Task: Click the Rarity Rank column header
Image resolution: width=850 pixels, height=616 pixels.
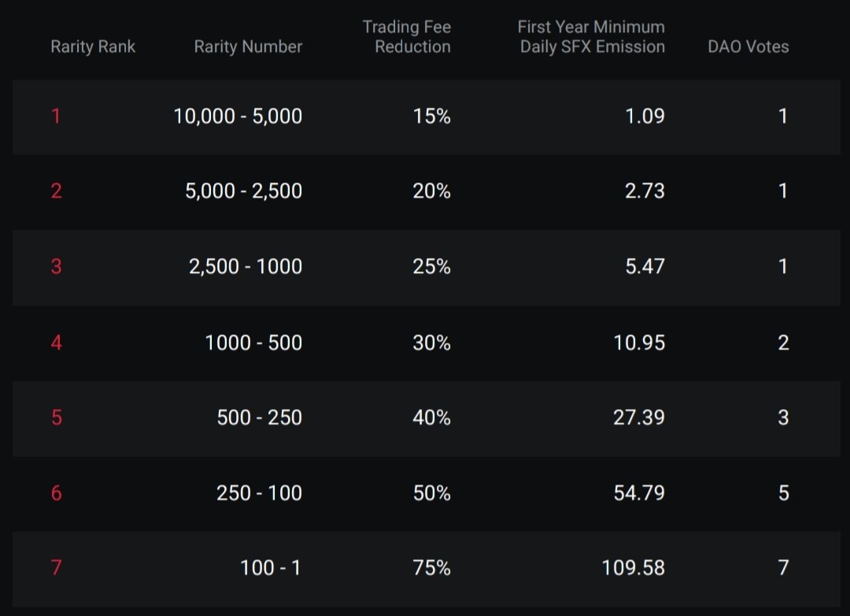Action: point(93,46)
